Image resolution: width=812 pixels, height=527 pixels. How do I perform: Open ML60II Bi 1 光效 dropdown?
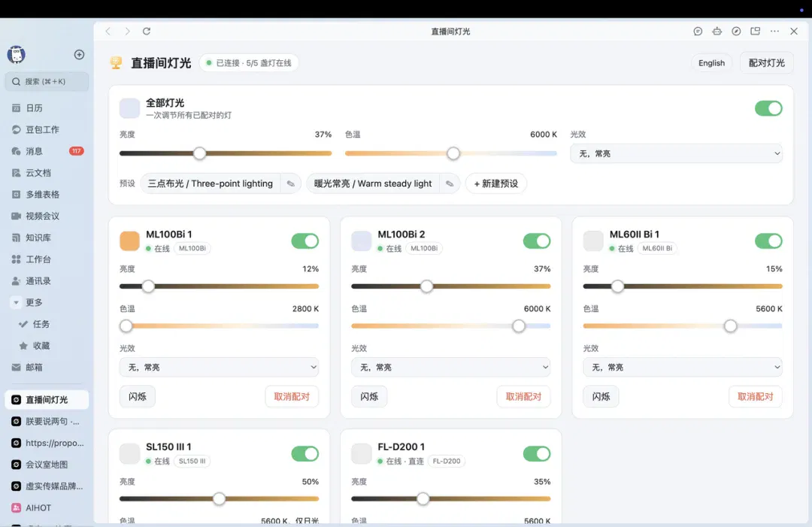(x=683, y=367)
